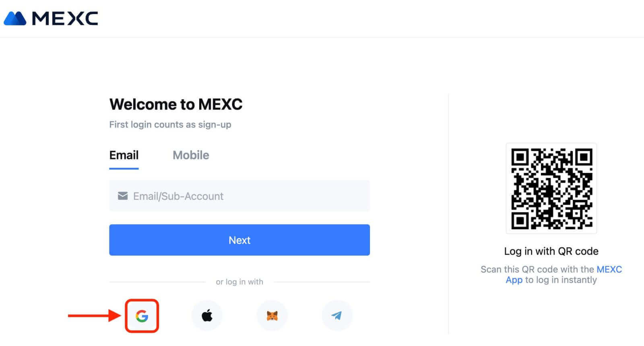
Task: Click the MEXC wordmark text
Action: coord(64,18)
